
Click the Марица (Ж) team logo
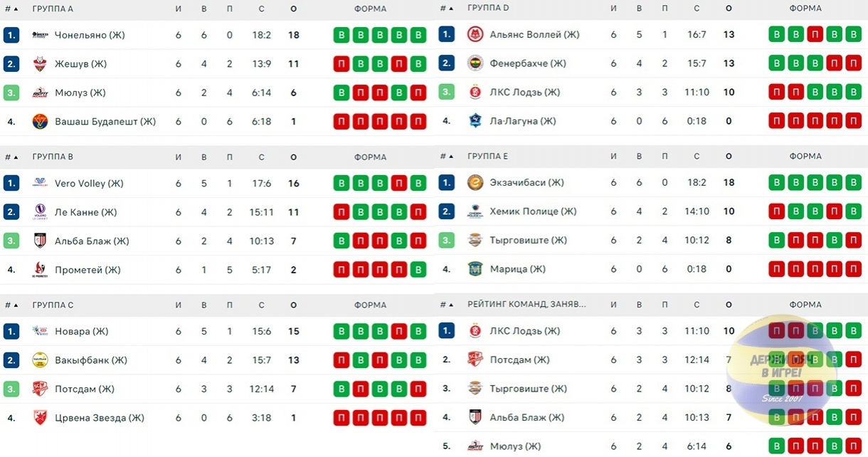pyautogui.click(x=475, y=269)
